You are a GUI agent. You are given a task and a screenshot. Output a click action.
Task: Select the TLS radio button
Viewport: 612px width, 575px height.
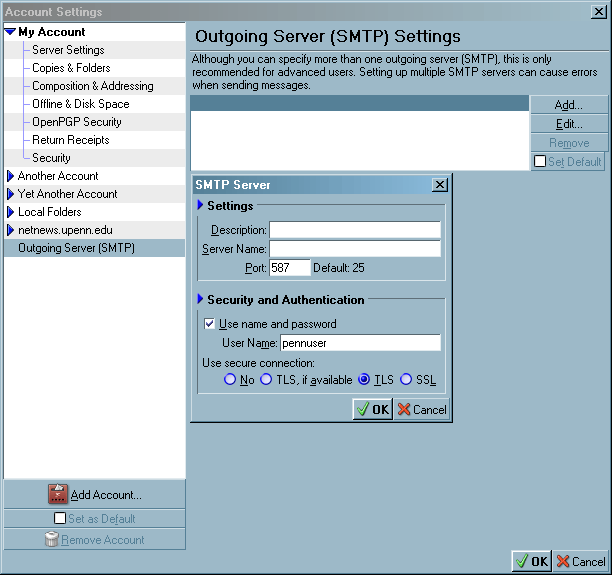pyautogui.click(x=364, y=380)
